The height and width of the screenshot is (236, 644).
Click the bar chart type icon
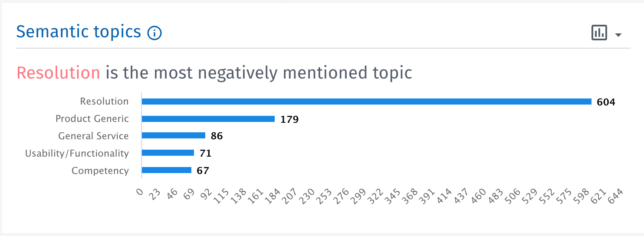click(599, 33)
